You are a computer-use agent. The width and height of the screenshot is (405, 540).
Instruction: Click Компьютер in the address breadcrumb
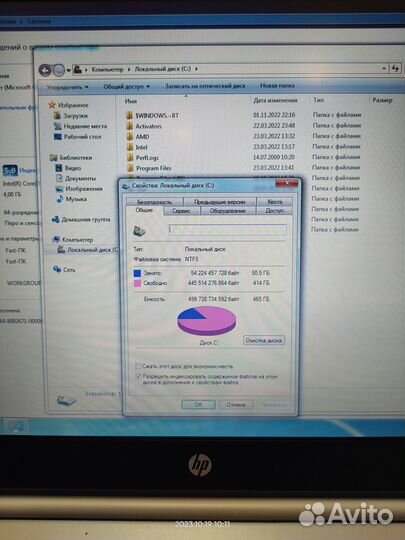click(107, 69)
